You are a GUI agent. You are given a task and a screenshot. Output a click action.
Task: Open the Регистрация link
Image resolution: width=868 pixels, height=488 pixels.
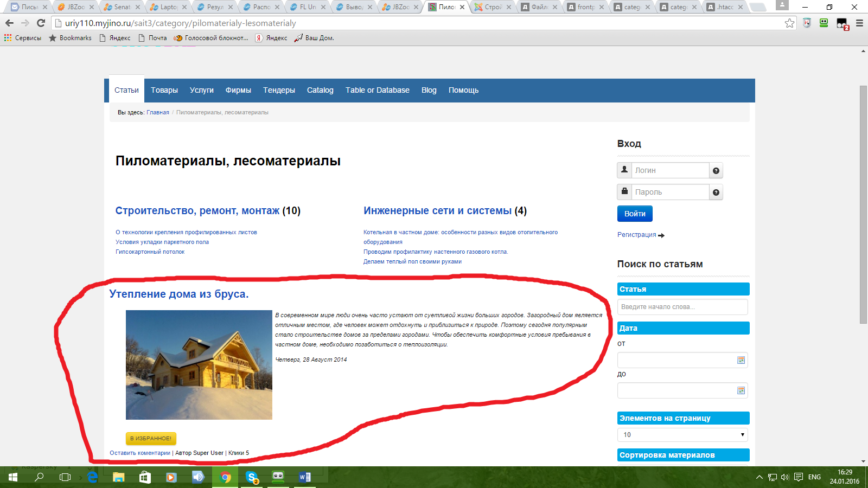637,235
